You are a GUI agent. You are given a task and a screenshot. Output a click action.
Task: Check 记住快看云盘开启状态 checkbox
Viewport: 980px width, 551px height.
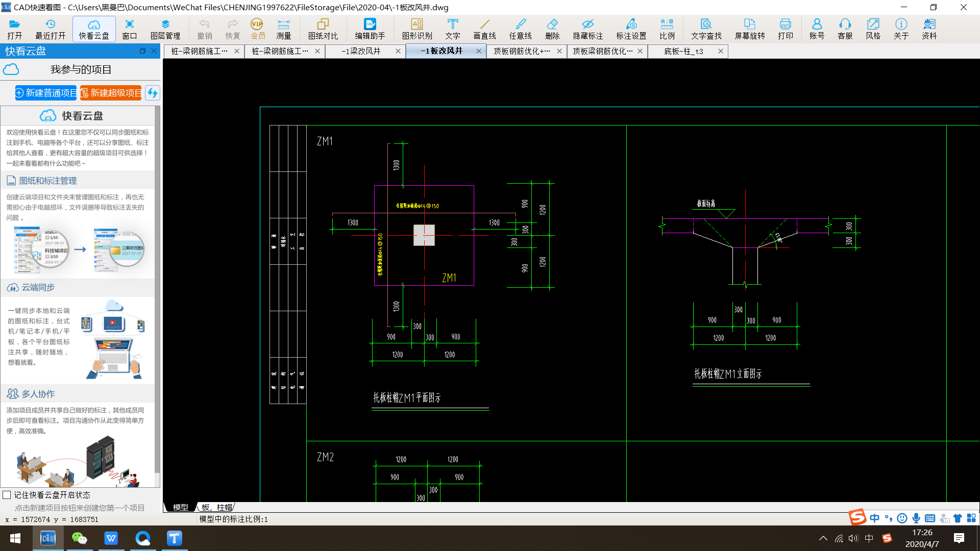click(x=7, y=495)
